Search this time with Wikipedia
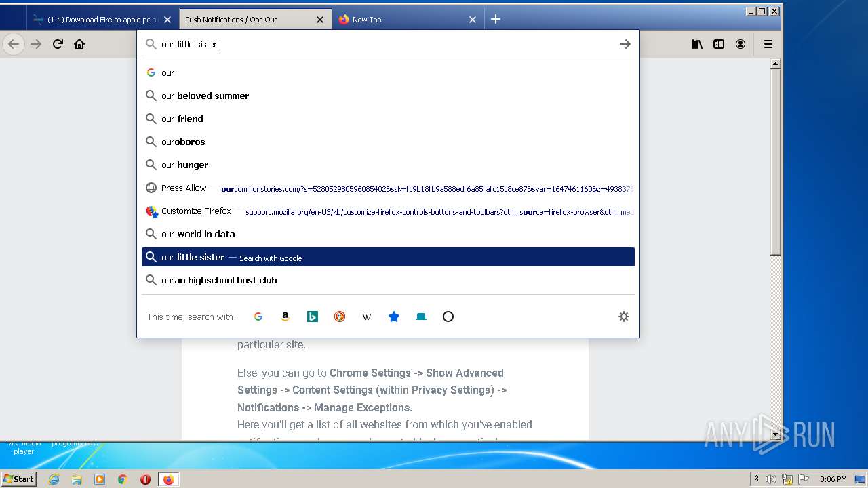 (367, 317)
